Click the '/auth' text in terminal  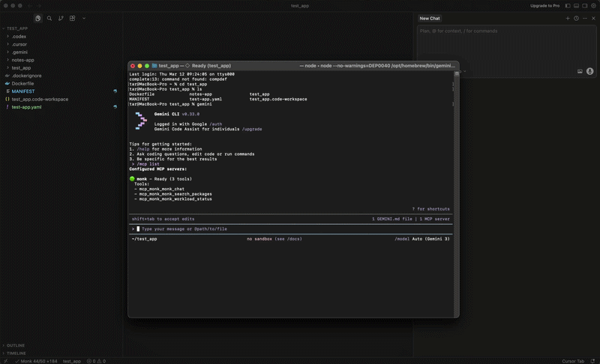215,124
